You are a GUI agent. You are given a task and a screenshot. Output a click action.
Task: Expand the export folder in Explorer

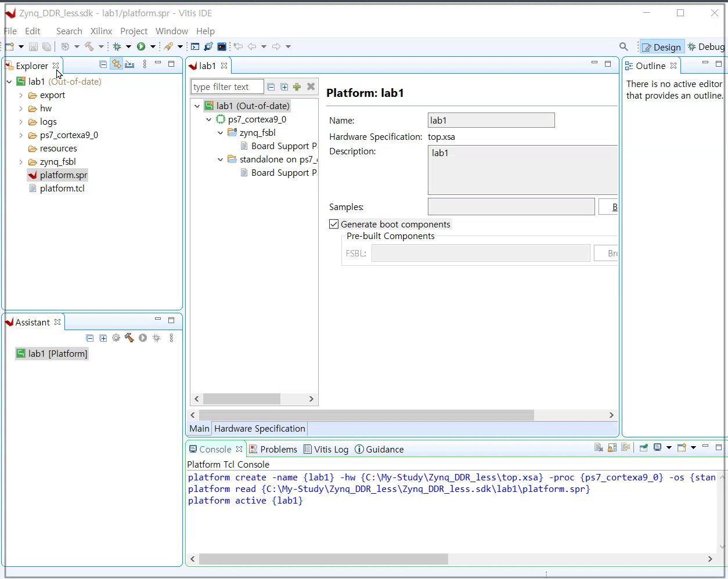[x=21, y=95]
